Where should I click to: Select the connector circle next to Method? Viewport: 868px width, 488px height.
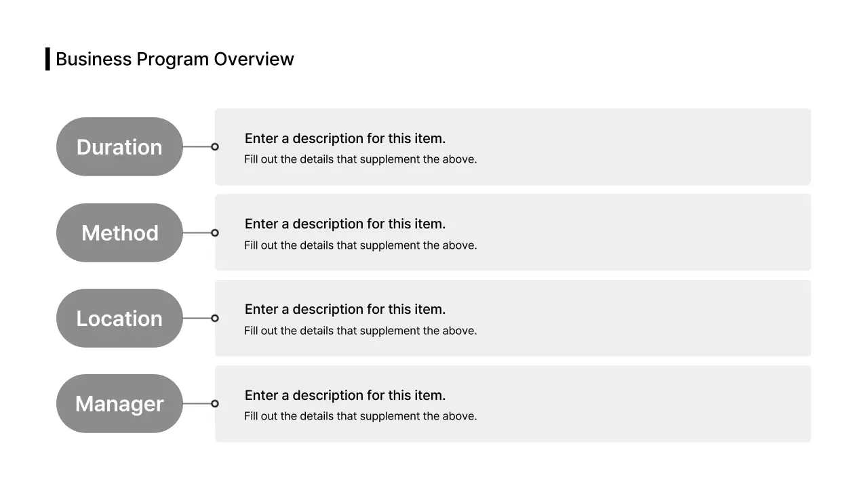coord(215,233)
